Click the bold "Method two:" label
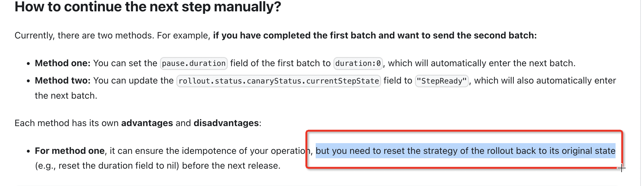The image size is (644, 186). [x=63, y=81]
